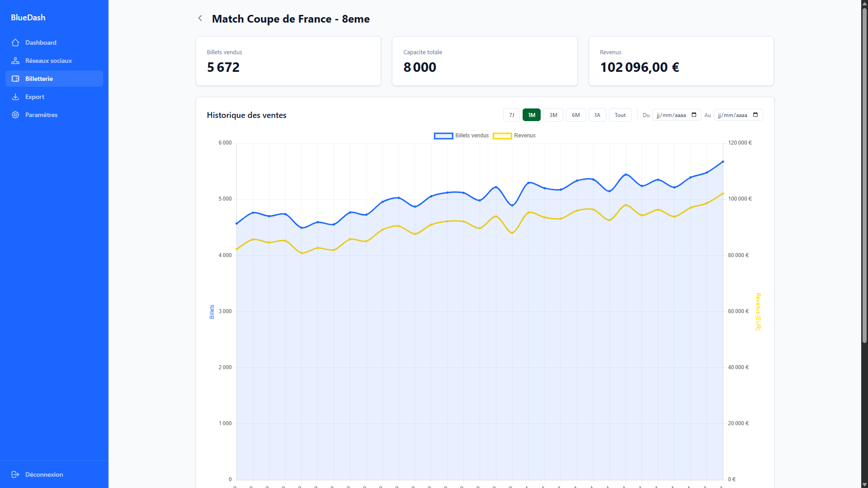The height and width of the screenshot is (488, 868).
Task: Click the Billets vendus value 5 672
Action: (223, 67)
